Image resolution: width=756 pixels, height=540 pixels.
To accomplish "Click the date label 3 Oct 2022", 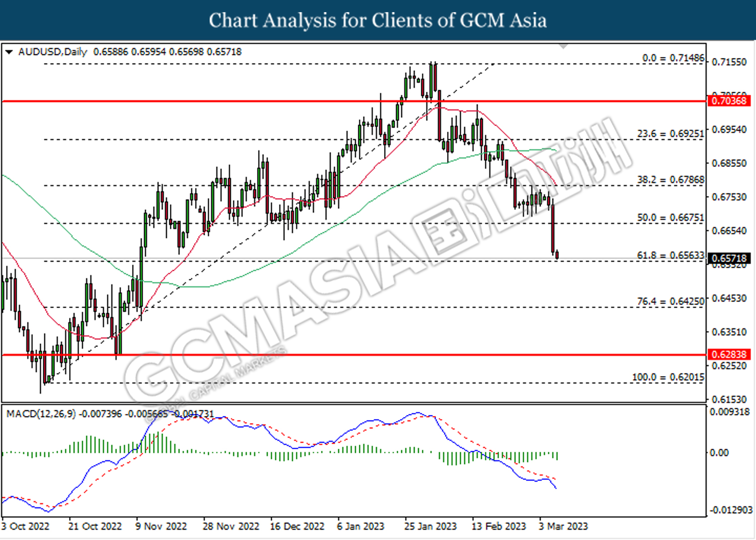I will click(x=26, y=526).
